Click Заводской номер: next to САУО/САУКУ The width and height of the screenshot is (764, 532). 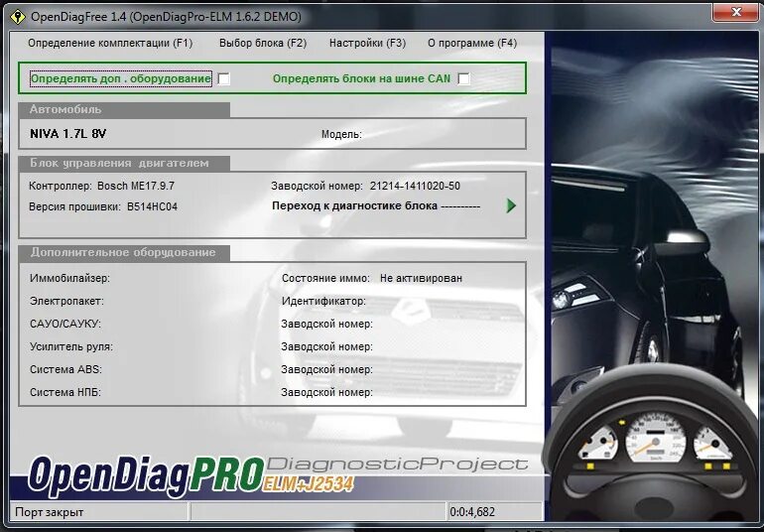(x=327, y=324)
